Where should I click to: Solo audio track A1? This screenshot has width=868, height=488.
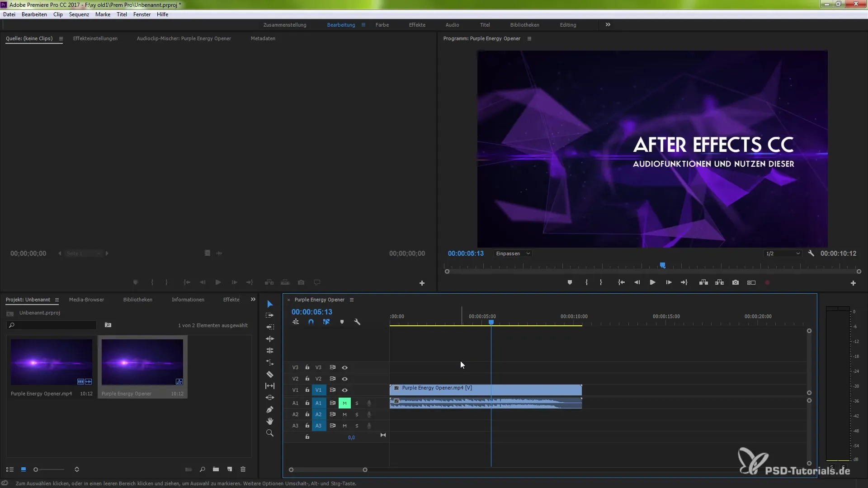click(x=357, y=403)
